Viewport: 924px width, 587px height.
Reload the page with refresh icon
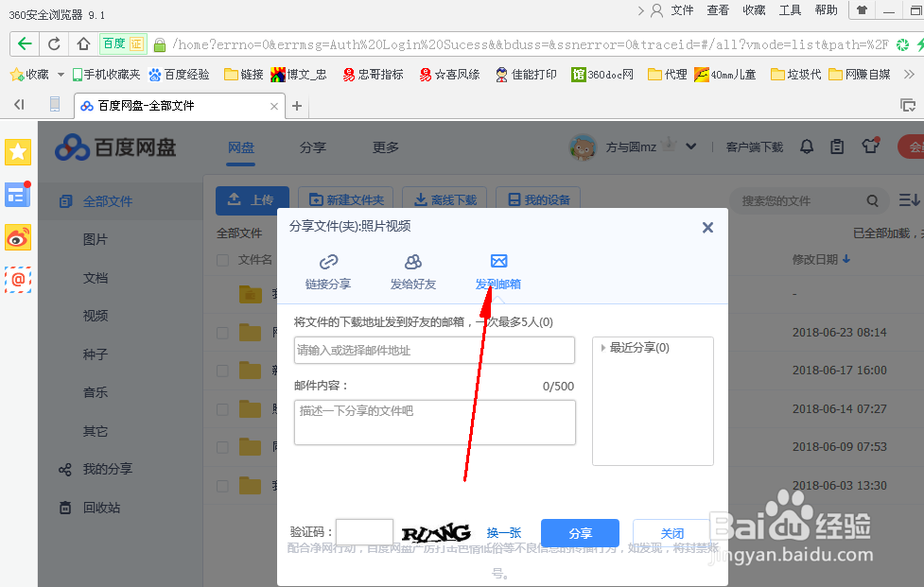coord(54,43)
